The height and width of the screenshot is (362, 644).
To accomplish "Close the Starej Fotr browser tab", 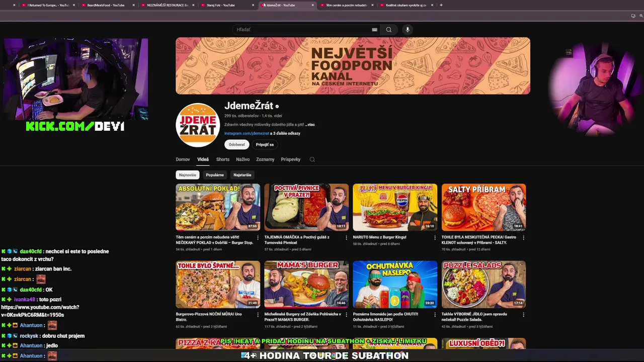I will tap(253, 5).
